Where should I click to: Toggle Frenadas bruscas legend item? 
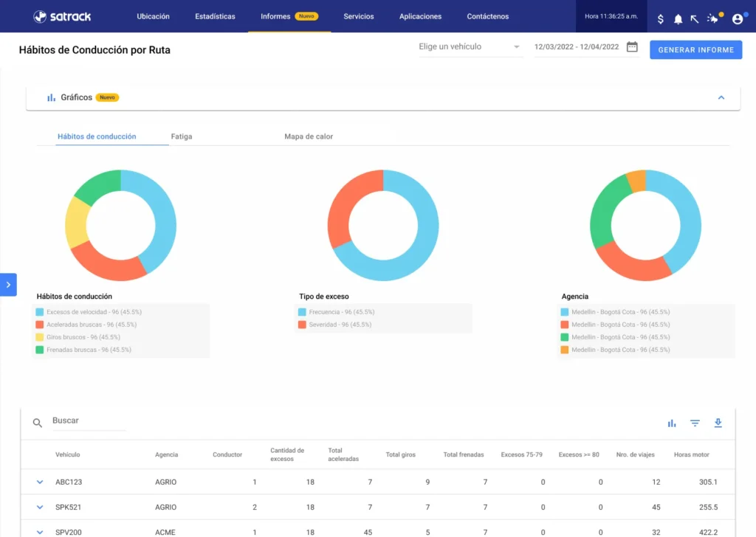click(81, 350)
